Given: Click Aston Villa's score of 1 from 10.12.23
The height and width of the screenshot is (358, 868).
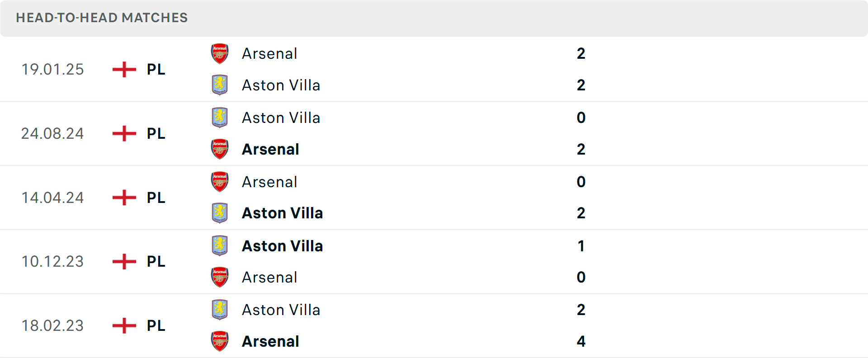Looking at the screenshot, I should pos(581,246).
